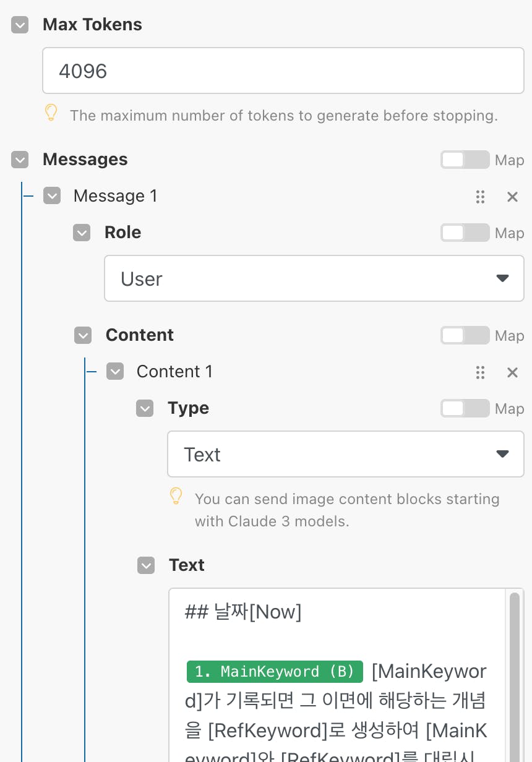The height and width of the screenshot is (762, 532).
Task: Toggle Map switch for Role
Action: [x=465, y=233]
